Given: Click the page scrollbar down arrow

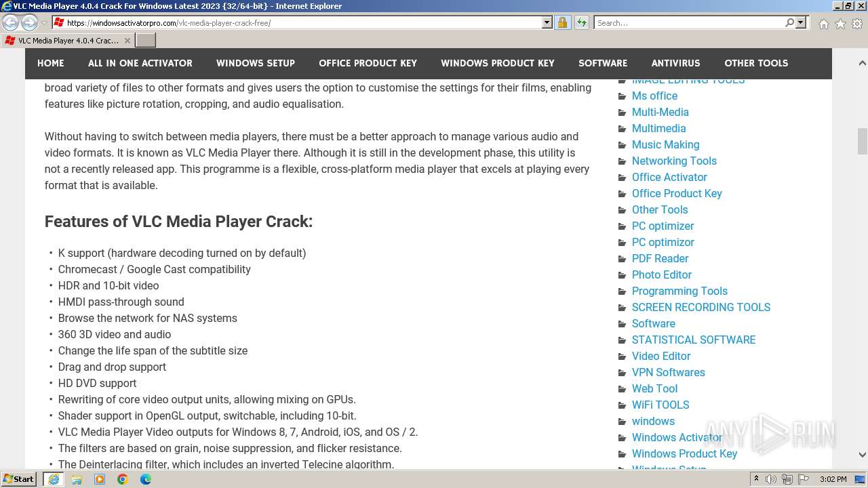Looking at the screenshot, I should click(863, 455).
